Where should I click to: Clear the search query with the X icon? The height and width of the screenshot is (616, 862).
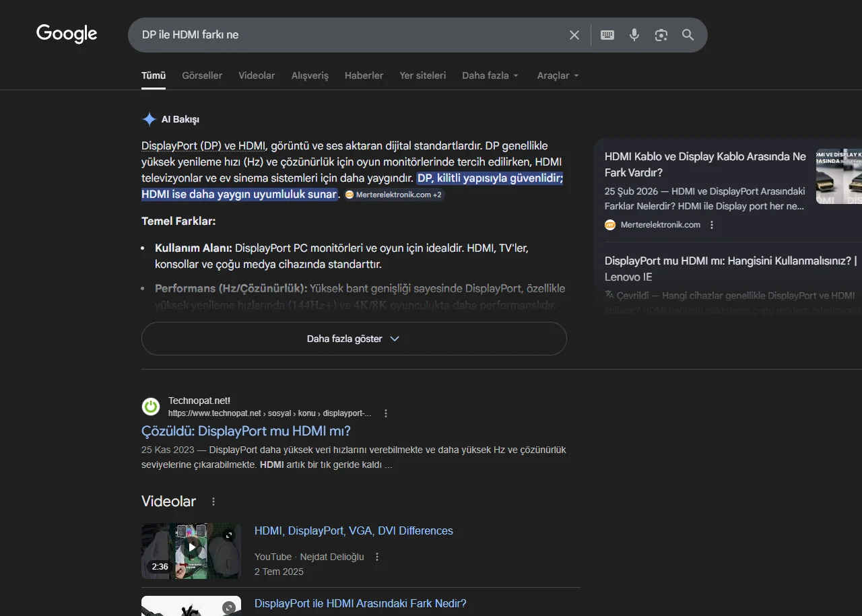pyautogui.click(x=574, y=35)
